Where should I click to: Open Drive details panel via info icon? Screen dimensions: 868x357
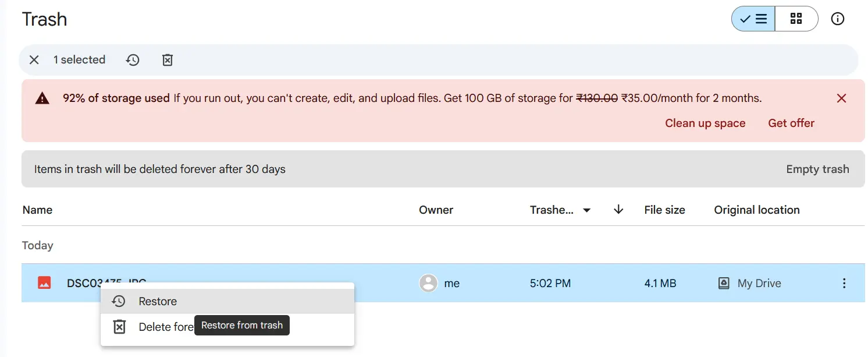(x=838, y=19)
